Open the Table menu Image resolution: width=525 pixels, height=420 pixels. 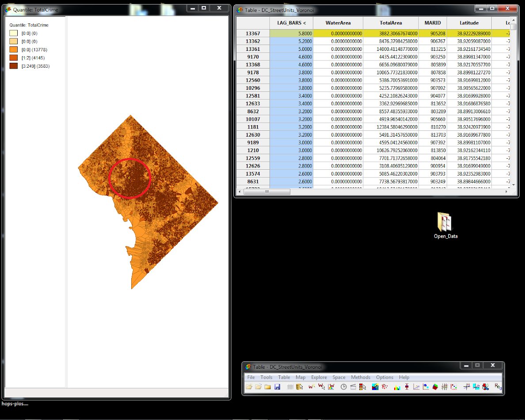(x=284, y=377)
